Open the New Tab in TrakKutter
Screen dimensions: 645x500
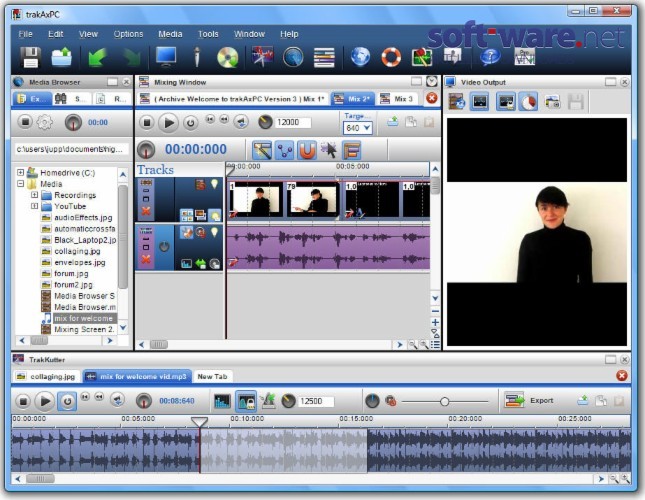212,377
